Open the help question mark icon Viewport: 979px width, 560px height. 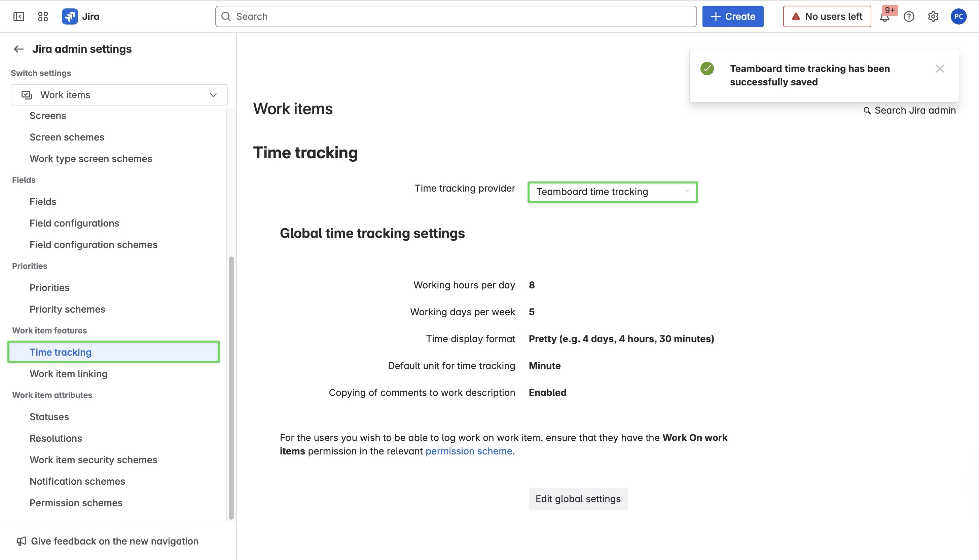point(909,16)
